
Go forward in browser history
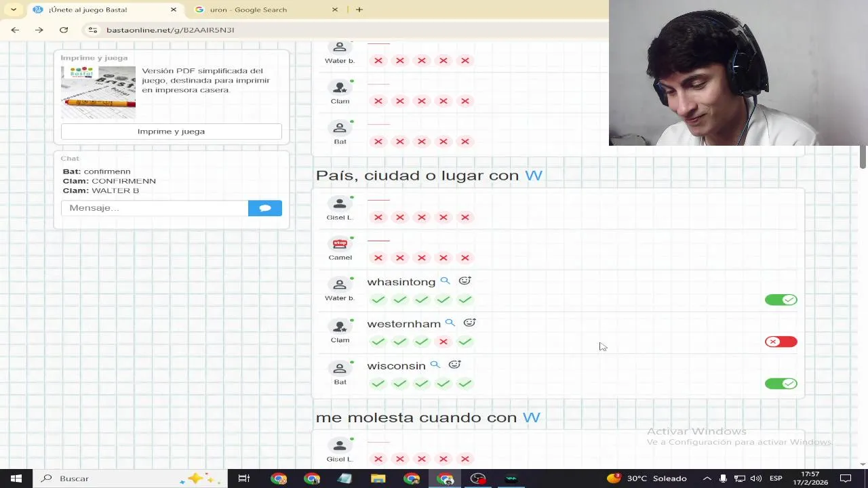[39, 30]
